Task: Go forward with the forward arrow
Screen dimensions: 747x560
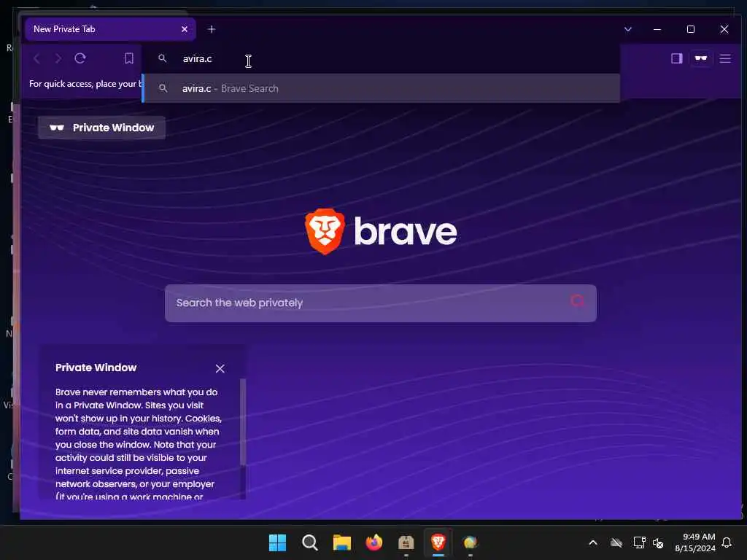Action: click(x=58, y=58)
